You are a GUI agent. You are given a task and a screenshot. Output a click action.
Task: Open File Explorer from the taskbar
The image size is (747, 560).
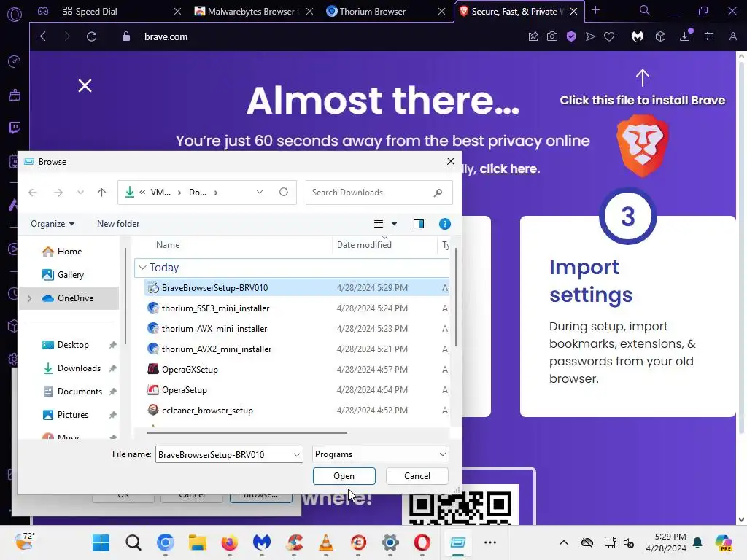coord(197,542)
